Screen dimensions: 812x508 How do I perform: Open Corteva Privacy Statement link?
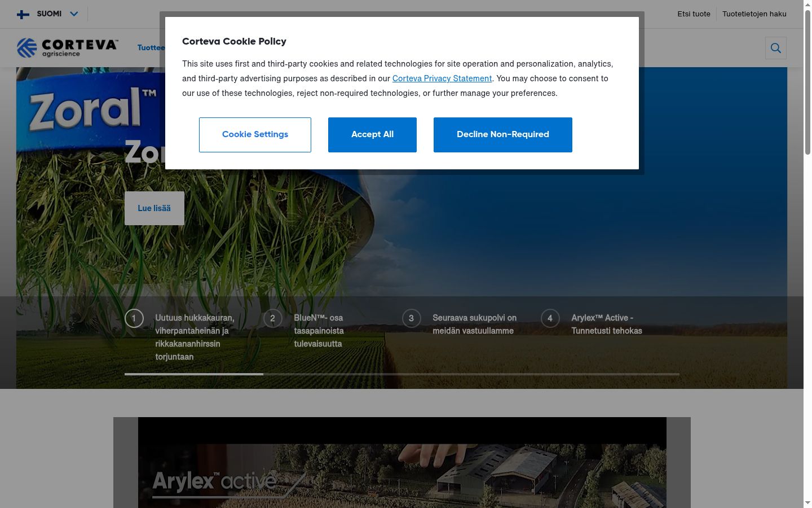click(442, 78)
